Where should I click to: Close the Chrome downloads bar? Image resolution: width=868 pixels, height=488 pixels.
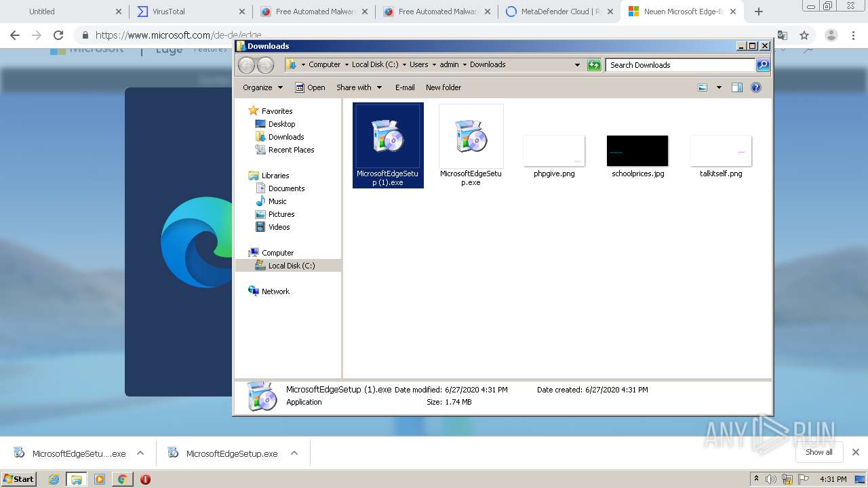[x=855, y=452]
